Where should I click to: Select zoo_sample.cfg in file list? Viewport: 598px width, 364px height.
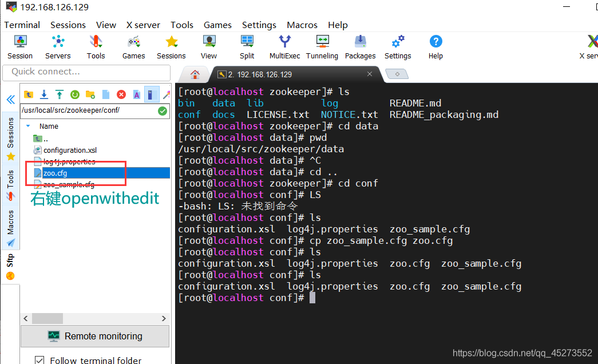(x=65, y=185)
